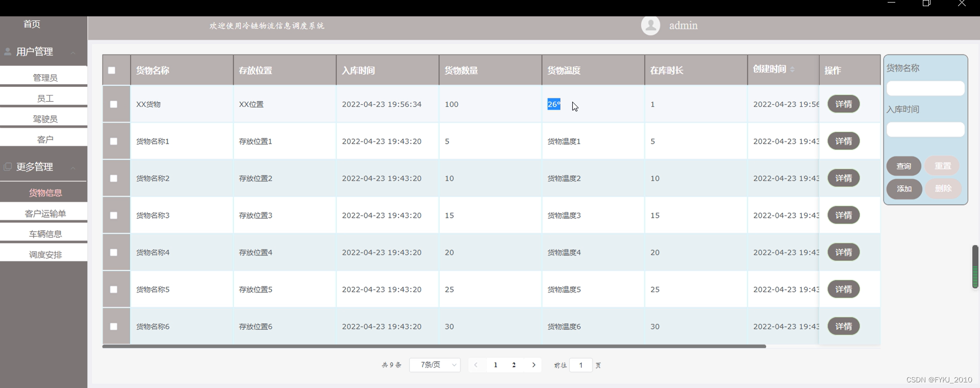Go to next page arrow
This screenshot has height=388, width=980.
click(534, 365)
